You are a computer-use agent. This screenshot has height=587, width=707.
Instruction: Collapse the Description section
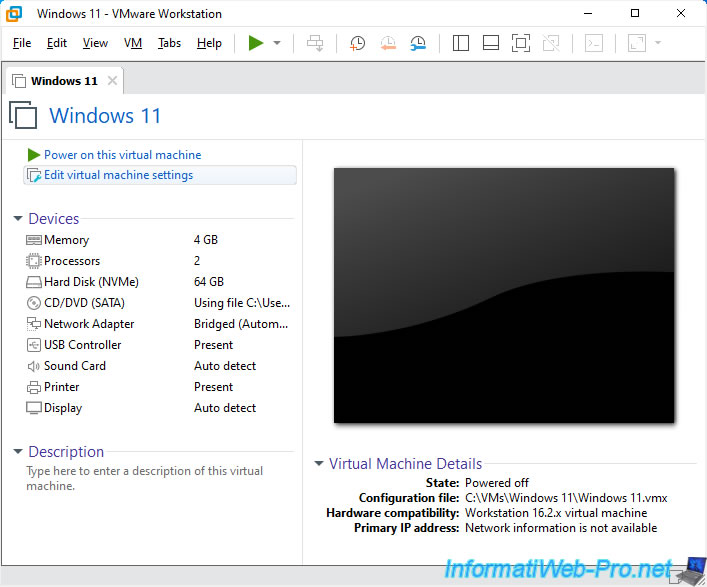(x=18, y=452)
